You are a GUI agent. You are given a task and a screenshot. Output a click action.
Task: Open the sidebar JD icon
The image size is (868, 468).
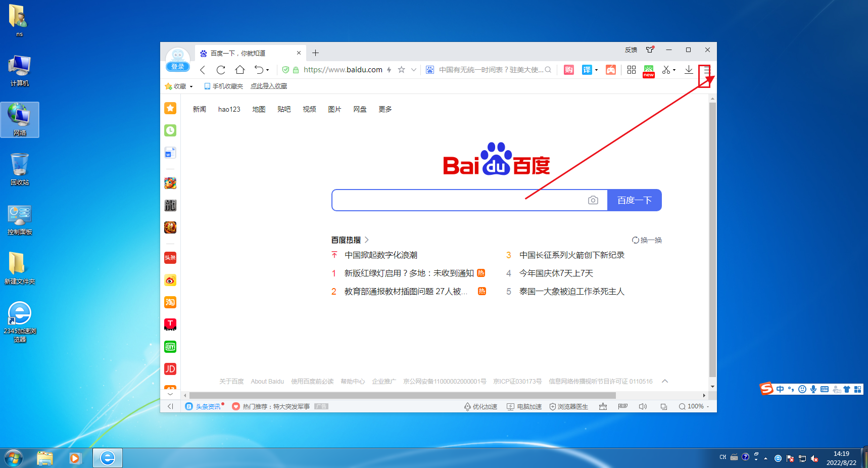click(170, 369)
